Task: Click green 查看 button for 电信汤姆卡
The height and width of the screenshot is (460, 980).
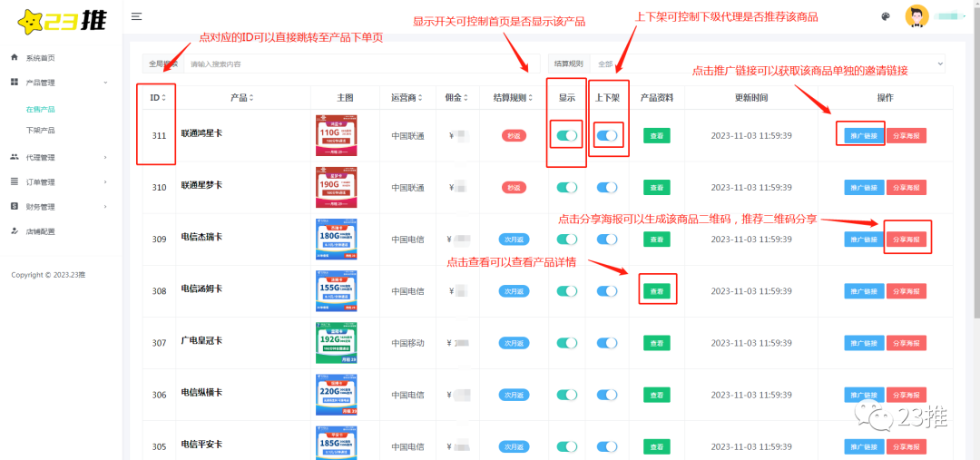Action: (x=657, y=291)
